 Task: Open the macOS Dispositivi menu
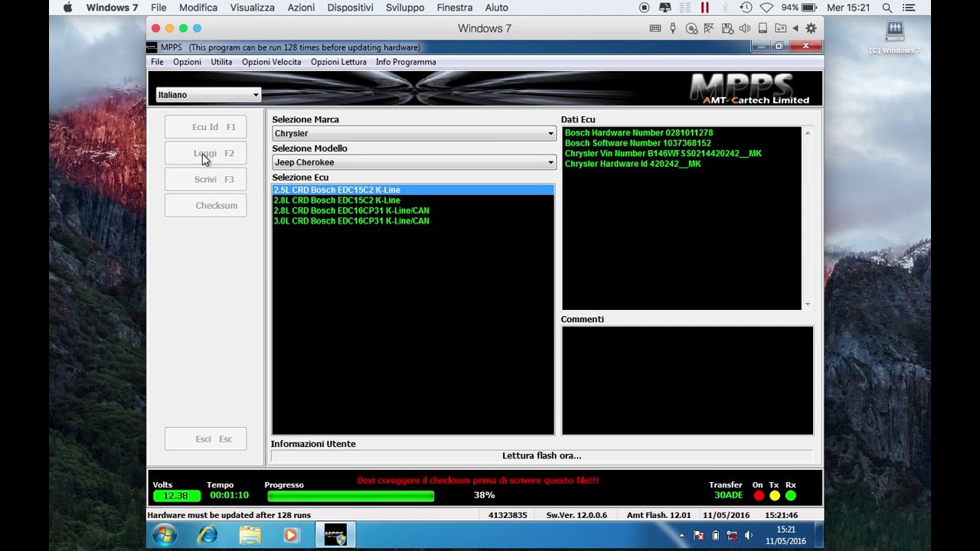tap(350, 8)
